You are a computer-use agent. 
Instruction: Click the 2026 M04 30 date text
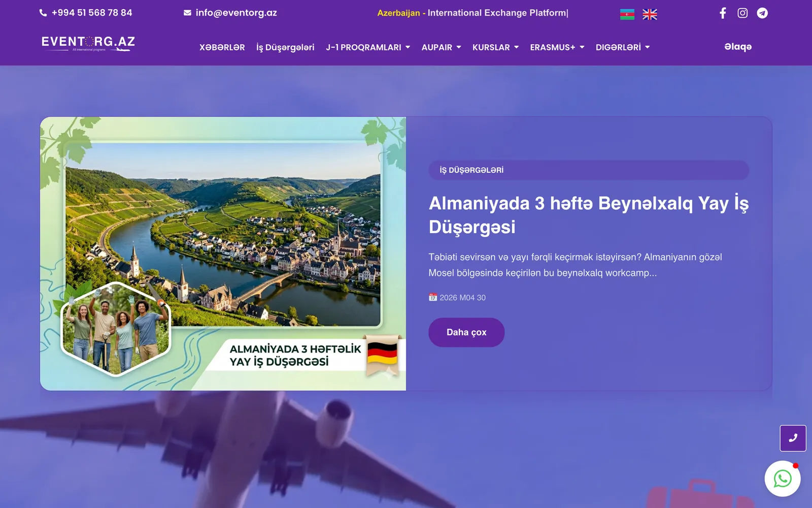(463, 298)
